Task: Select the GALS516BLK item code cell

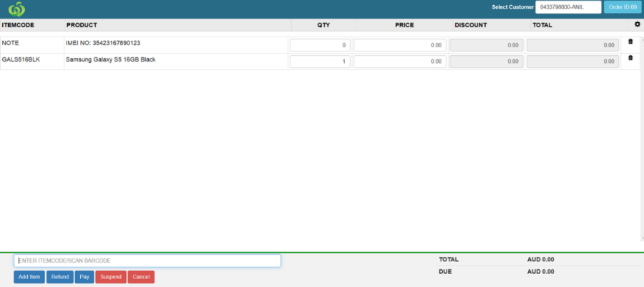Action: 21,60
